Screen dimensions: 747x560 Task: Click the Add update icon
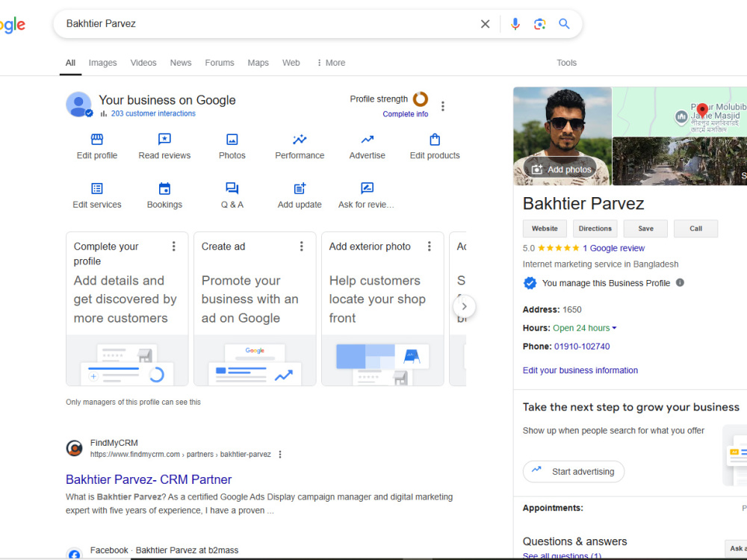300,189
